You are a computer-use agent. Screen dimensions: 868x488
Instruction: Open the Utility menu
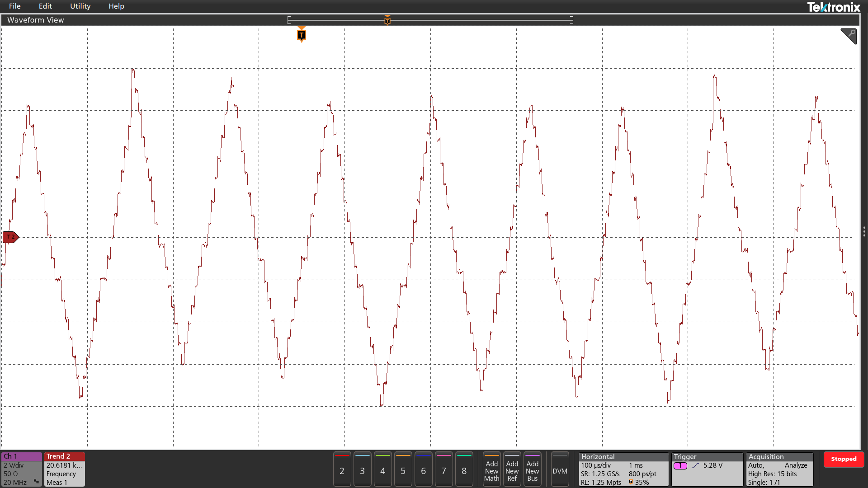pyautogui.click(x=80, y=6)
